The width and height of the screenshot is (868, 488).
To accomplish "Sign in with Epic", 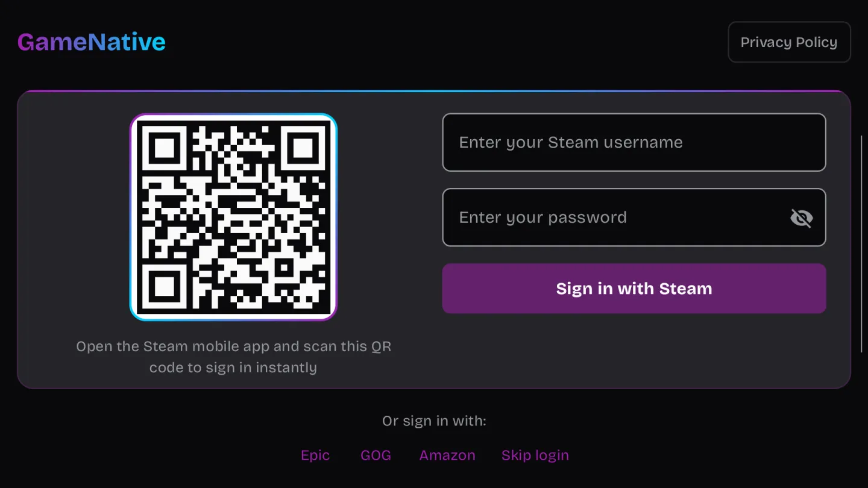I will 315,455.
